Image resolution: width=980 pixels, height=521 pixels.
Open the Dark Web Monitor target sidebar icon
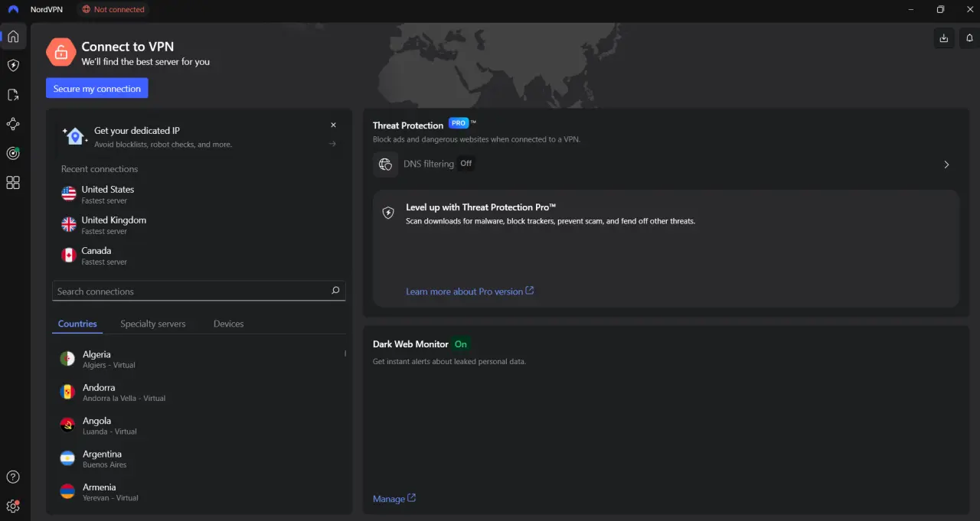click(13, 153)
